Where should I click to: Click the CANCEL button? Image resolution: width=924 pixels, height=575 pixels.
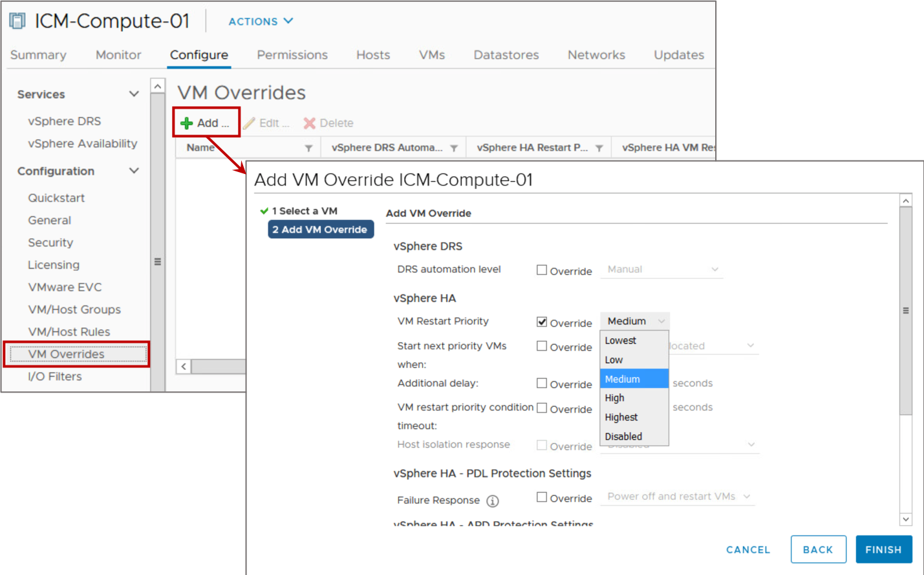click(748, 550)
